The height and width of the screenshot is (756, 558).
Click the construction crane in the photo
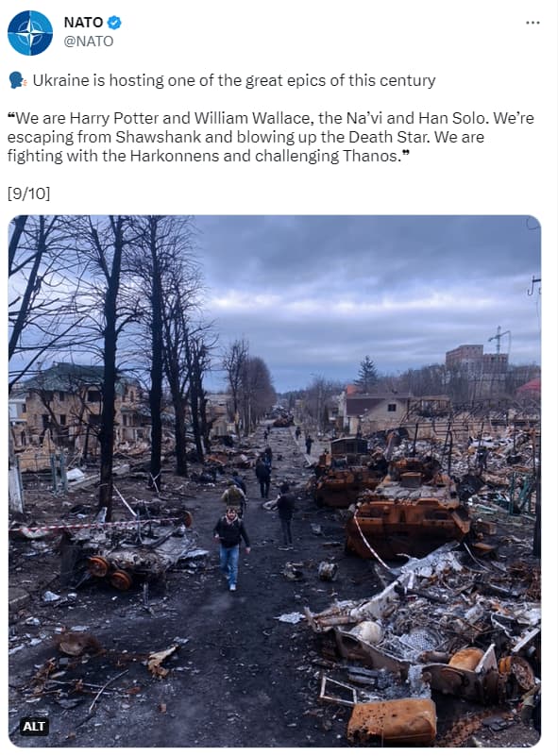click(499, 340)
